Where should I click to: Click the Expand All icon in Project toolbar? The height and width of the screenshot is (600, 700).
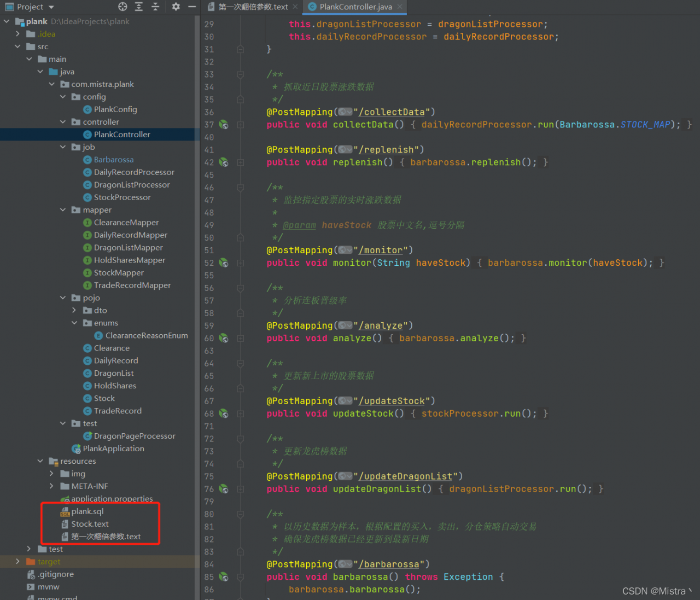coord(139,7)
